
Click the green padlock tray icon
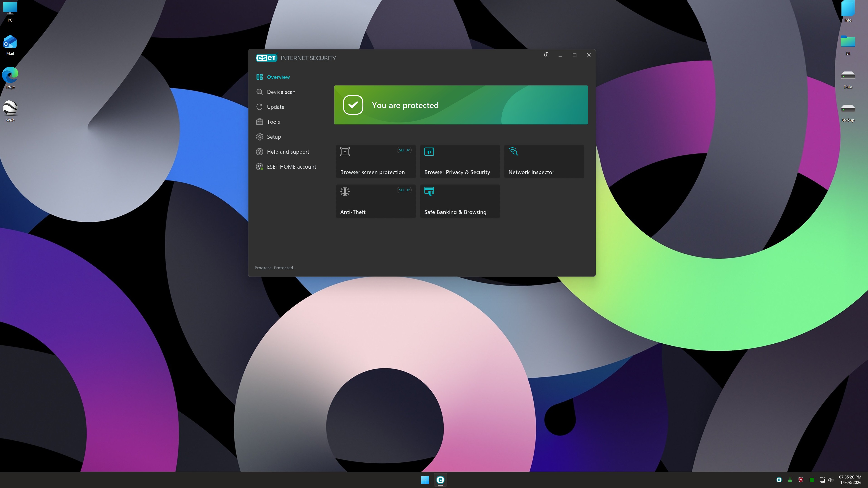point(790,480)
